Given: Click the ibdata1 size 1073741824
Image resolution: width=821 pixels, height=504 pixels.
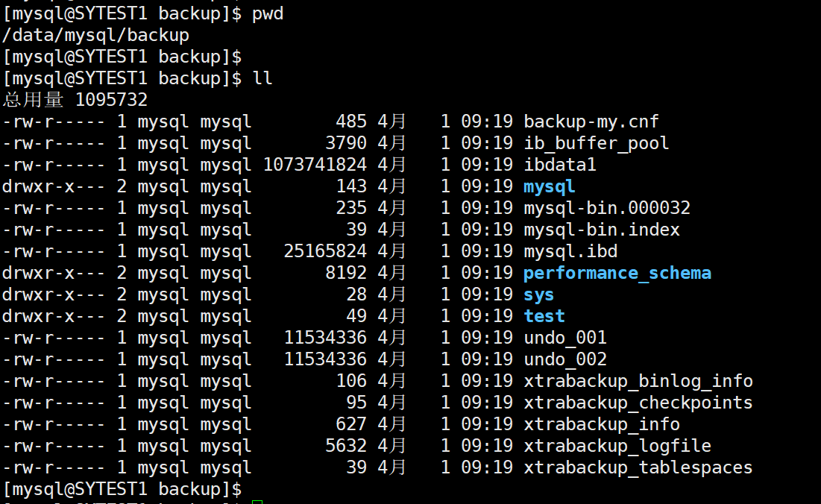Looking at the screenshot, I should click(x=315, y=165).
